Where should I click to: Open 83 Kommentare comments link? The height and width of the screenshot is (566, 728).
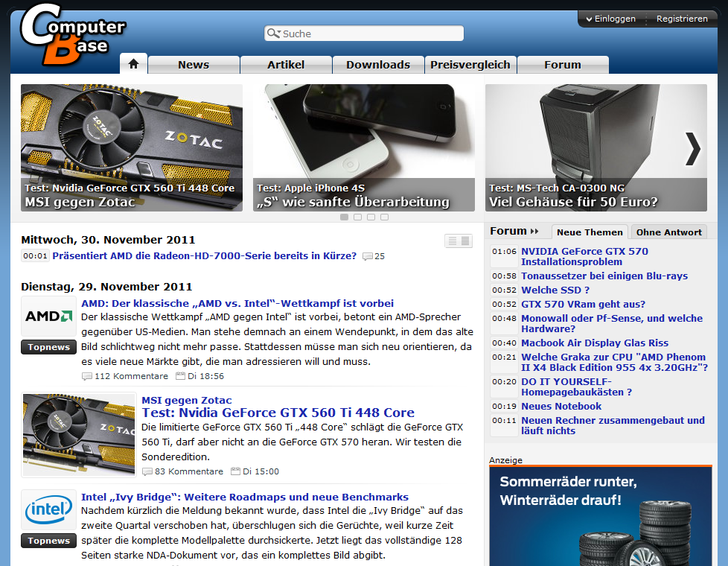[183, 471]
